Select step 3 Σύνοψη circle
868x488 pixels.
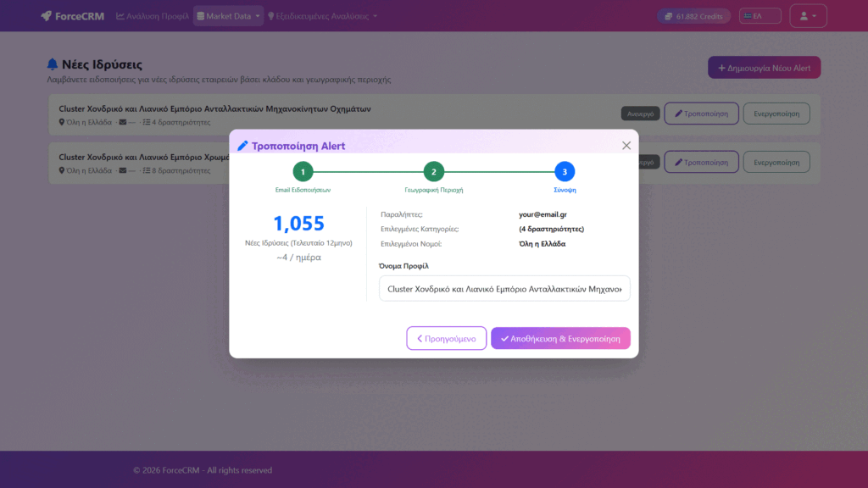click(x=565, y=172)
